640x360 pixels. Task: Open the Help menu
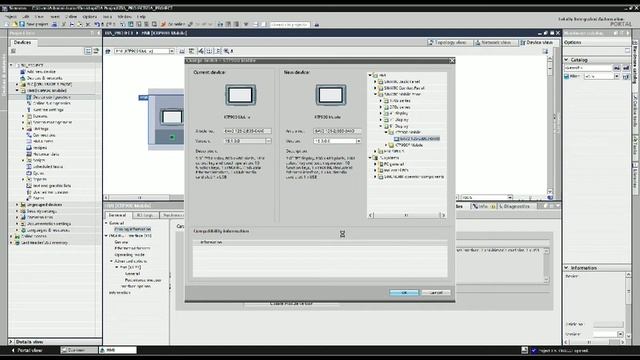coord(141,17)
